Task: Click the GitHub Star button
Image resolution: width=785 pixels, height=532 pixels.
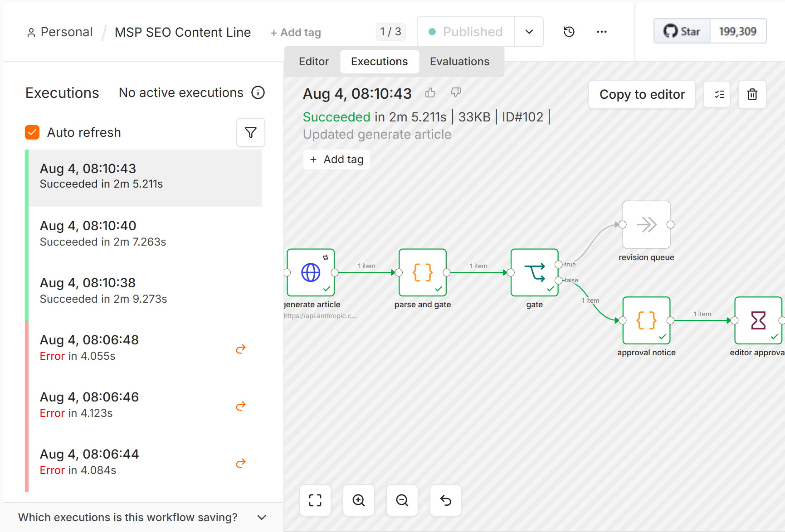Action: (682, 31)
